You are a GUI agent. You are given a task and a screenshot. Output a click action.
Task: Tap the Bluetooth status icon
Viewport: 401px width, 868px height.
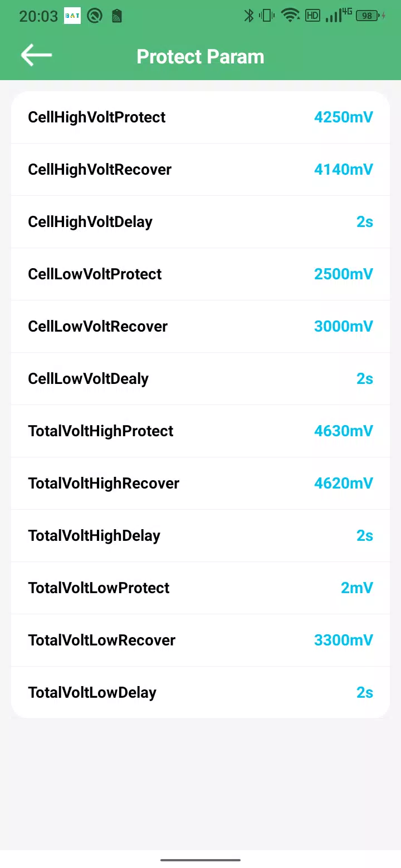249,16
